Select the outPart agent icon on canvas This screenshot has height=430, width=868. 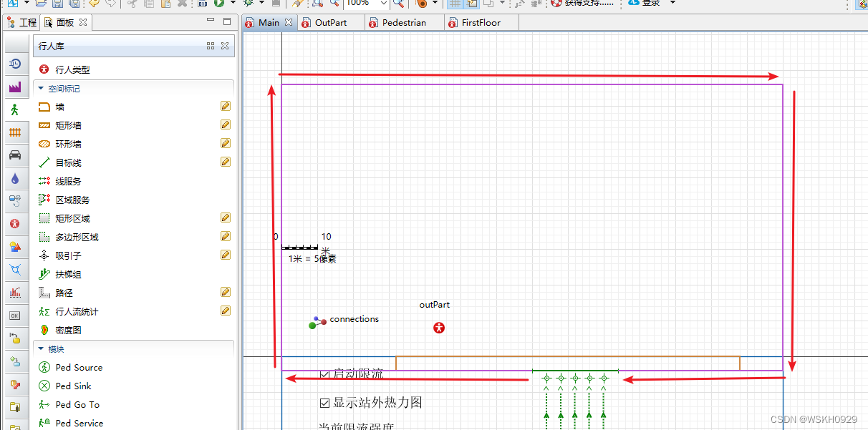(439, 328)
